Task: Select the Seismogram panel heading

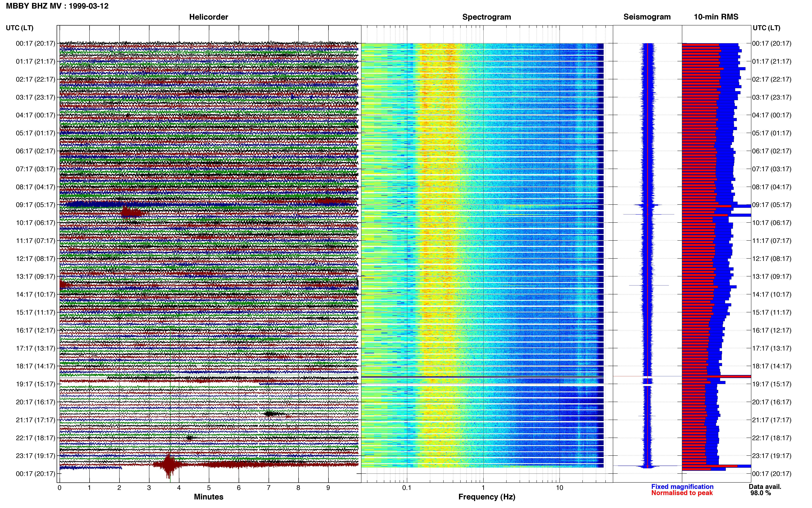Action: click(x=647, y=17)
